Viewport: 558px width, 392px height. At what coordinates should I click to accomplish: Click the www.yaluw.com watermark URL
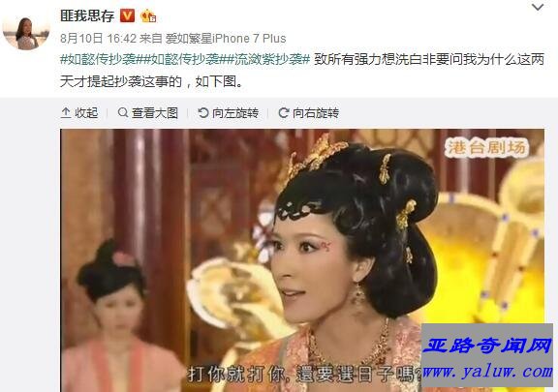coord(487,372)
